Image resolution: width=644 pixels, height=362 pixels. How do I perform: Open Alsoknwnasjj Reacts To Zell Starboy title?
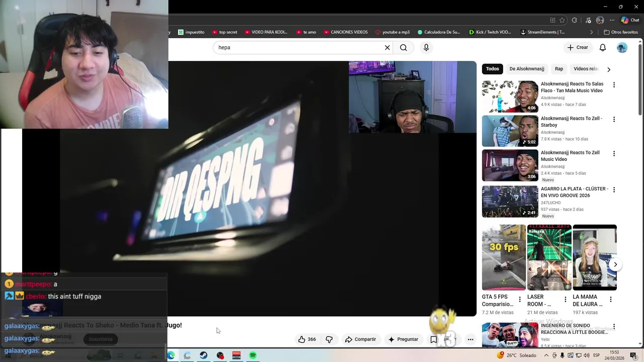572,122
